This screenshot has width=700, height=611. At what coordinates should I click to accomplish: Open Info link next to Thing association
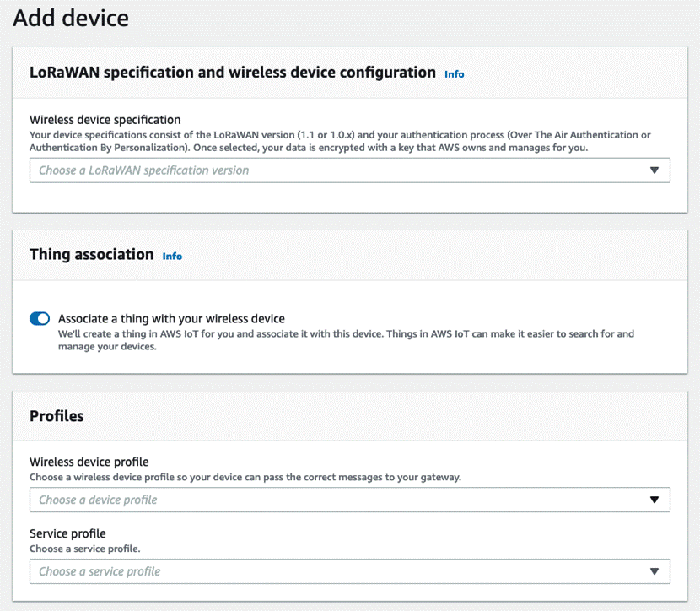(x=172, y=256)
